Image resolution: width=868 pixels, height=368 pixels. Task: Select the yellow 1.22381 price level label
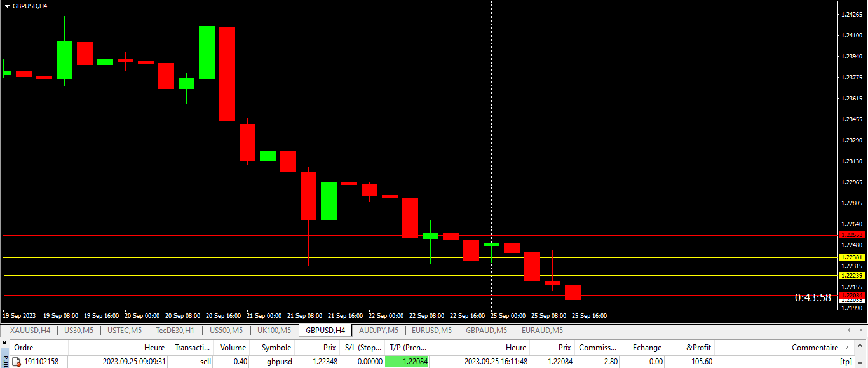852,257
